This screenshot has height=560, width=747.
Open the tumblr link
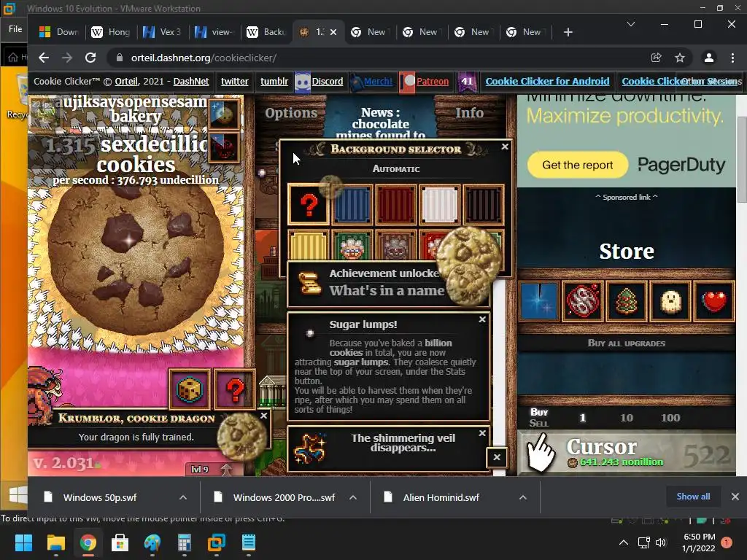tap(274, 82)
